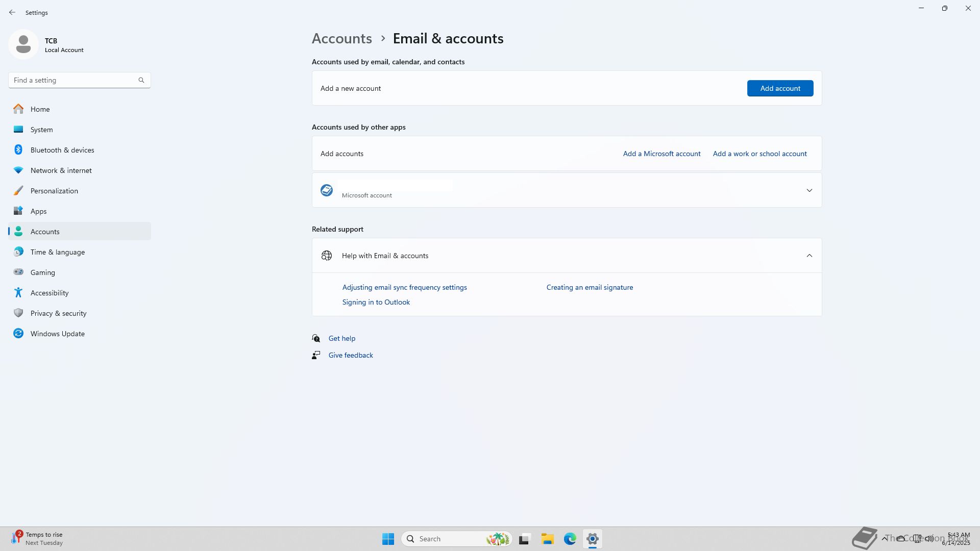Open Creating an email signature link
The width and height of the screenshot is (980, 551).
click(x=590, y=287)
